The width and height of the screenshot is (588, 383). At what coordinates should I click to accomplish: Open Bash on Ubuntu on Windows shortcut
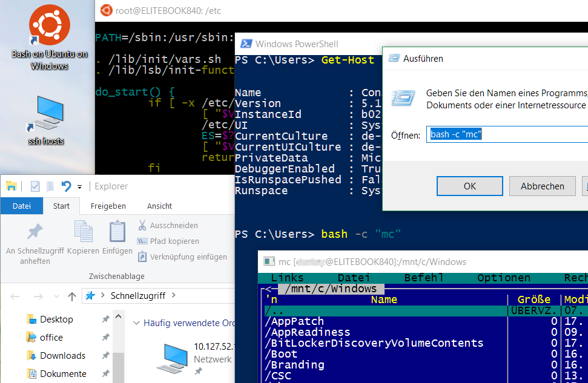click(49, 26)
